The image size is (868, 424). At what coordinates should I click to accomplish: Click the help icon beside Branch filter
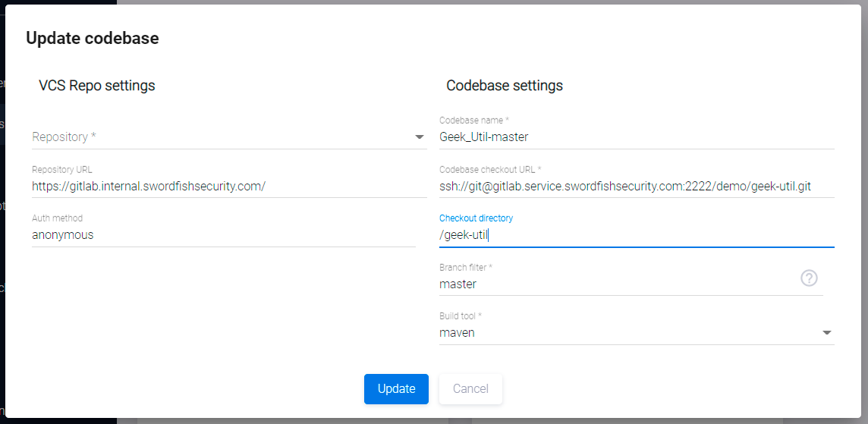point(809,278)
